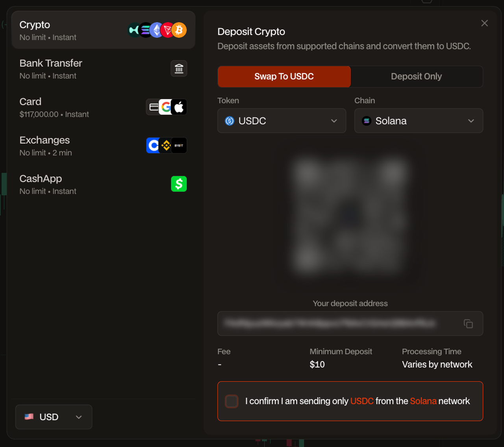Image resolution: width=504 pixels, height=447 pixels.
Task: Click the "$117,000.00 • Instant" card limit text
Action: [x=54, y=115]
